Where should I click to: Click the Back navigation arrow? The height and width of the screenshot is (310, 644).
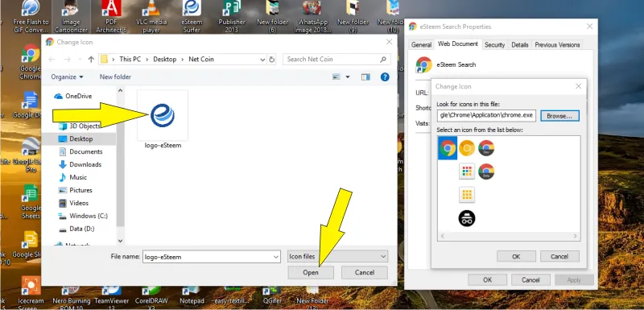tap(52, 59)
